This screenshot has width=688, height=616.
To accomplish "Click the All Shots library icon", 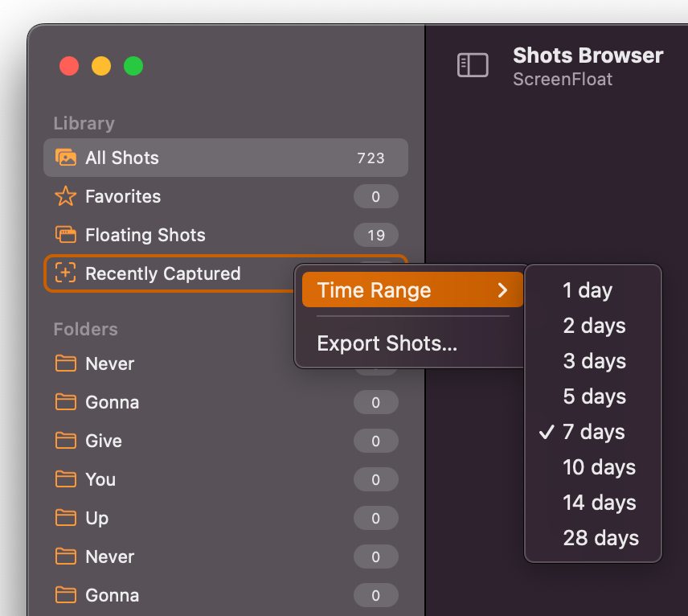I will pos(65,158).
